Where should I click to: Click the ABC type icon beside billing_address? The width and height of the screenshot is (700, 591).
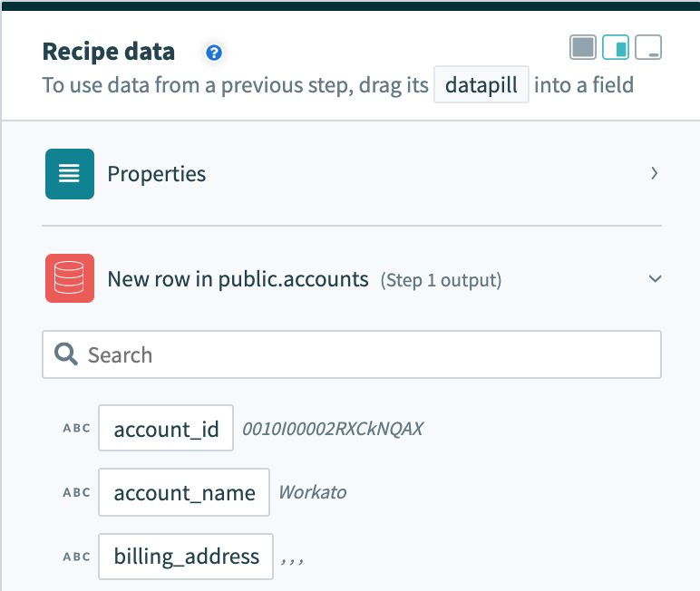77,557
